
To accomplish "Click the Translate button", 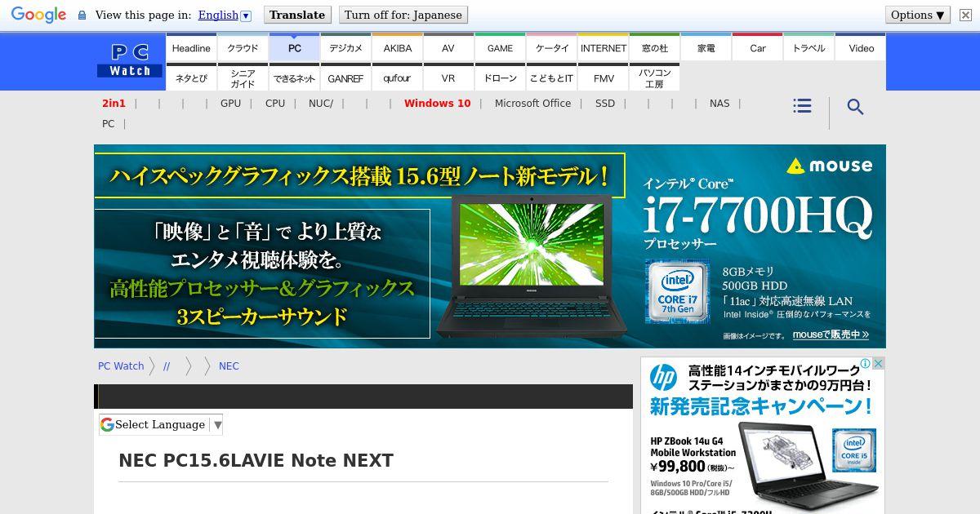I will (x=297, y=15).
